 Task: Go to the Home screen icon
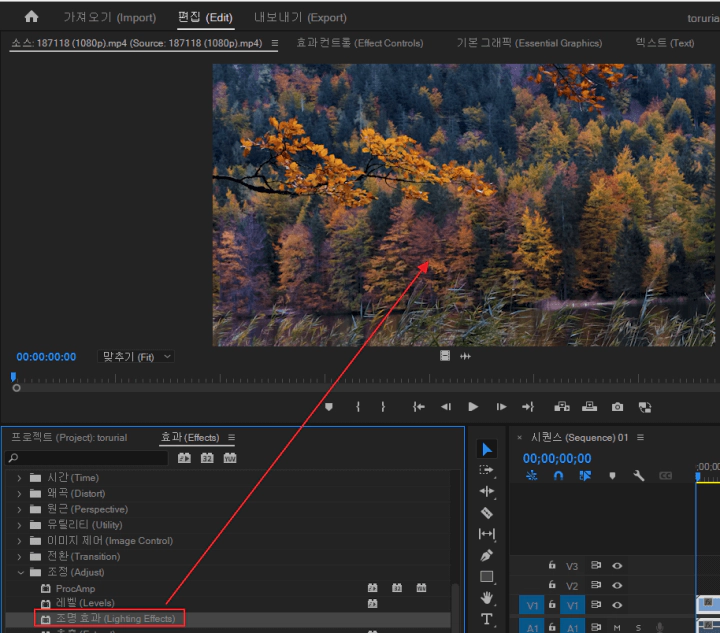(x=31, y=17)
